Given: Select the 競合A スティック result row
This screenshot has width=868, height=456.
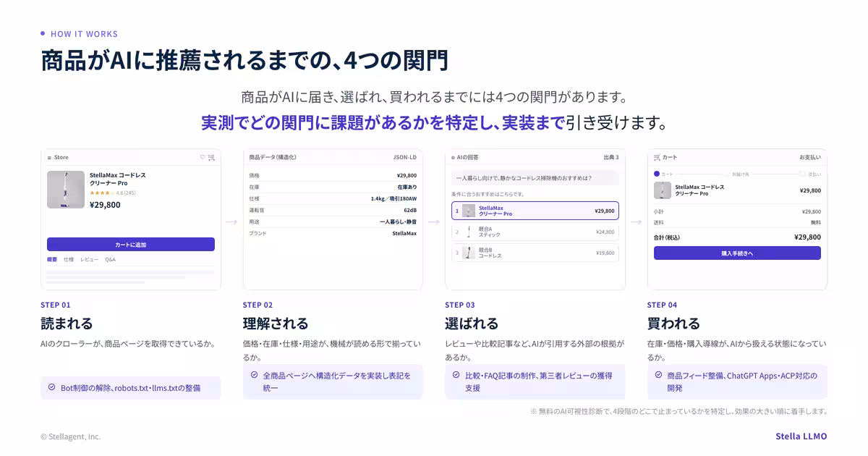Looking at the screenshot, I should (x=535, y=232).
